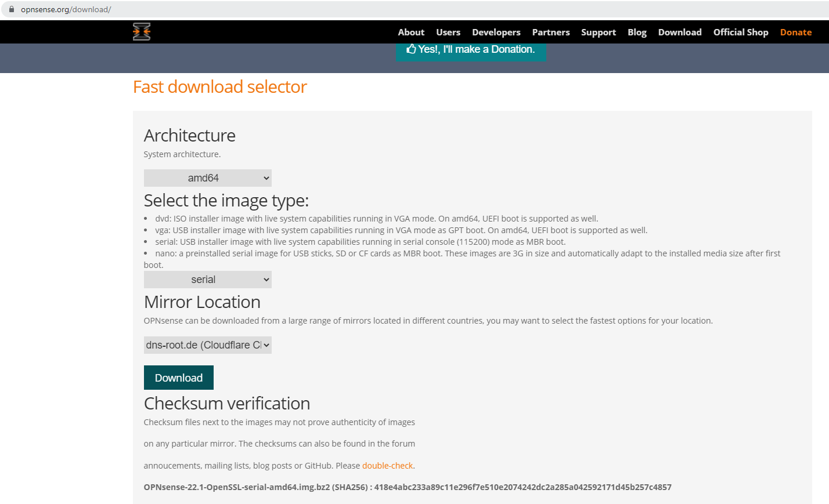Click 'on any particular mirror' text line
This screenshot has height=504, width=829.
[x=279, y=444]
